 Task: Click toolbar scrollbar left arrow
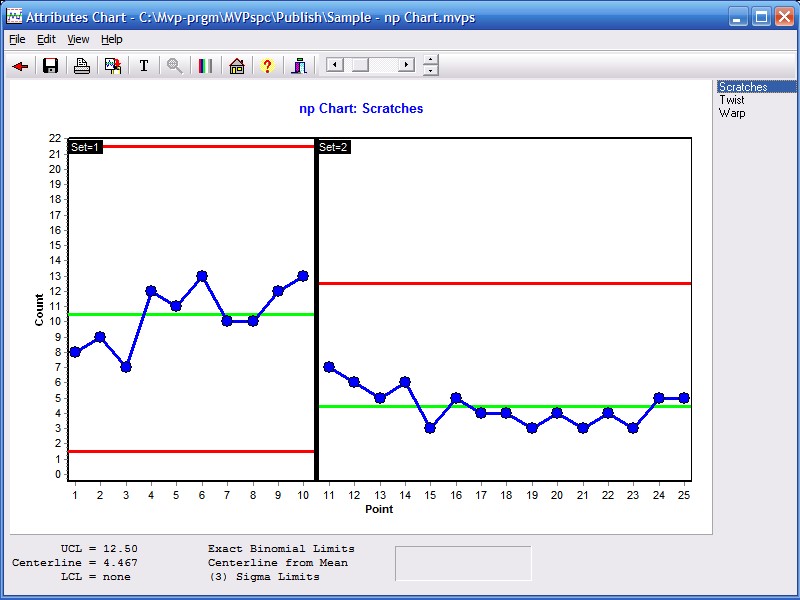335,65
